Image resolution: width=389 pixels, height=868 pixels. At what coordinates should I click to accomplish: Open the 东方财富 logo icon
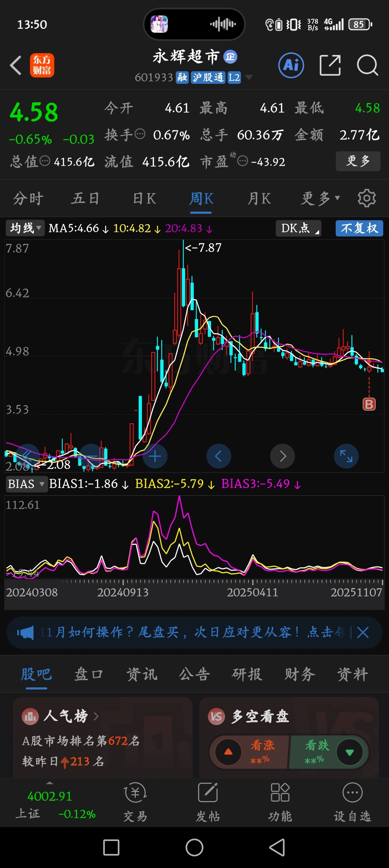42,65
